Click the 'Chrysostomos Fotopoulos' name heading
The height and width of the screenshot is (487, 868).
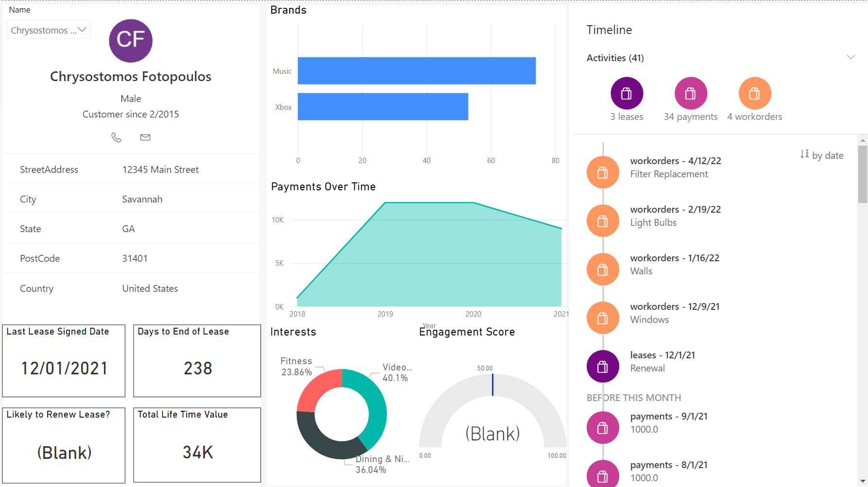click(131, 76)
